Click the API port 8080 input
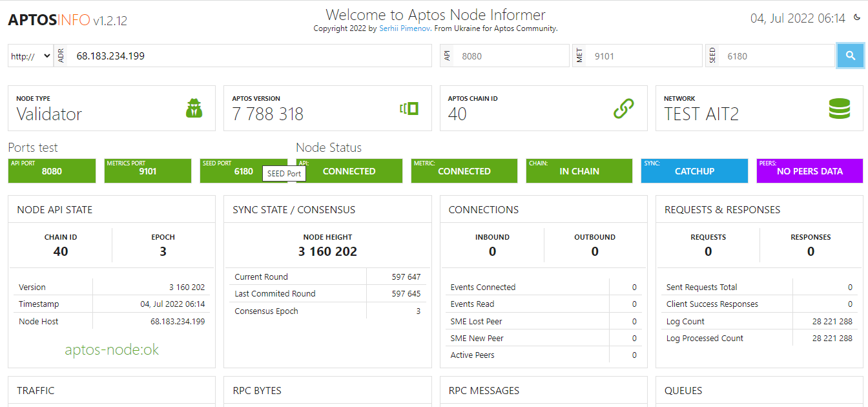 (x=513, y=56)
